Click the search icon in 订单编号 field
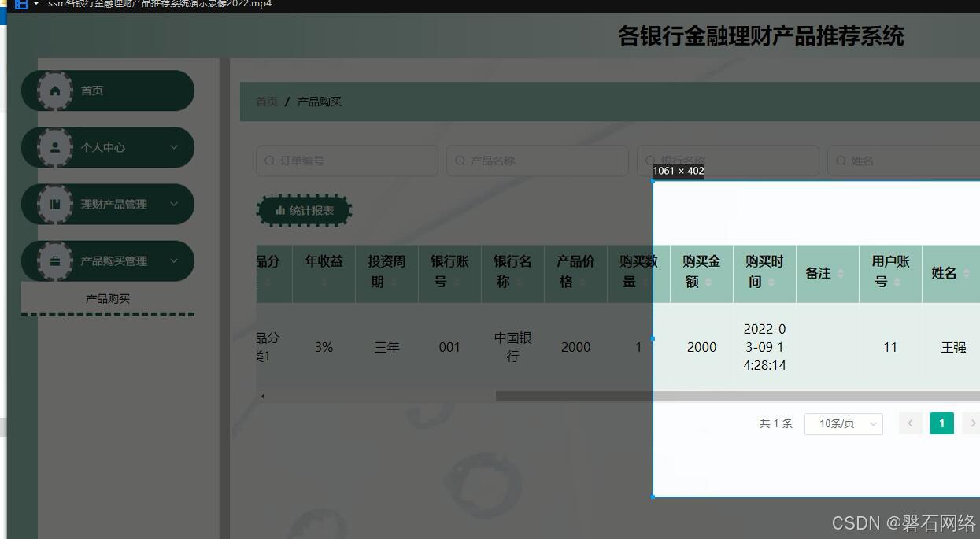 tap(270, 161)
